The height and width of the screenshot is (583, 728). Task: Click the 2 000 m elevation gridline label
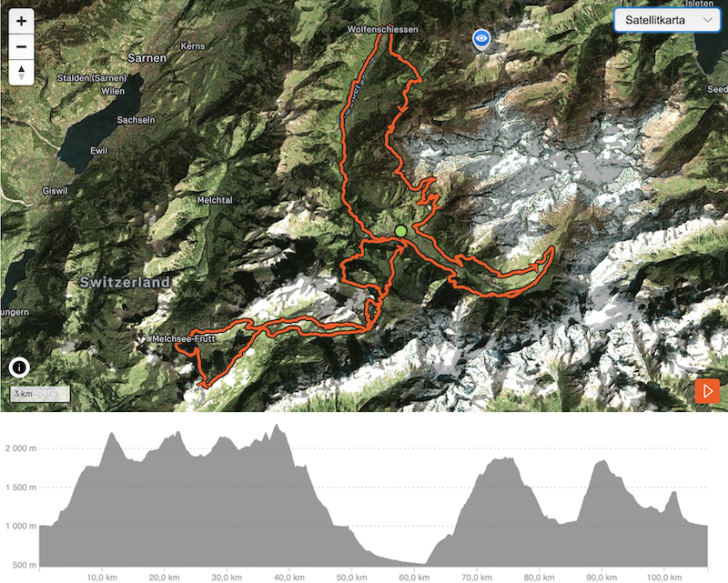click(x=20, y=448)
